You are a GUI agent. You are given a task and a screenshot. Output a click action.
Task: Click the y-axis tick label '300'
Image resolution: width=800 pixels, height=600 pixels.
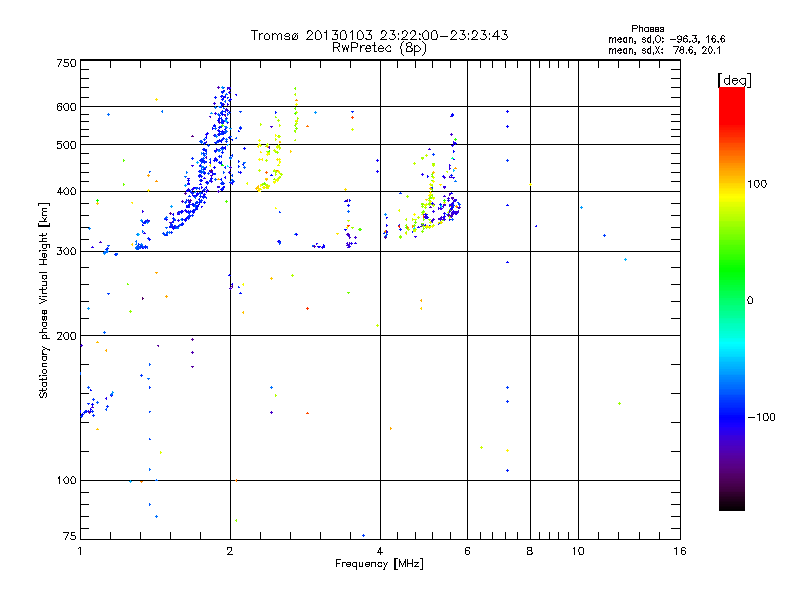[x=66, y=252]
